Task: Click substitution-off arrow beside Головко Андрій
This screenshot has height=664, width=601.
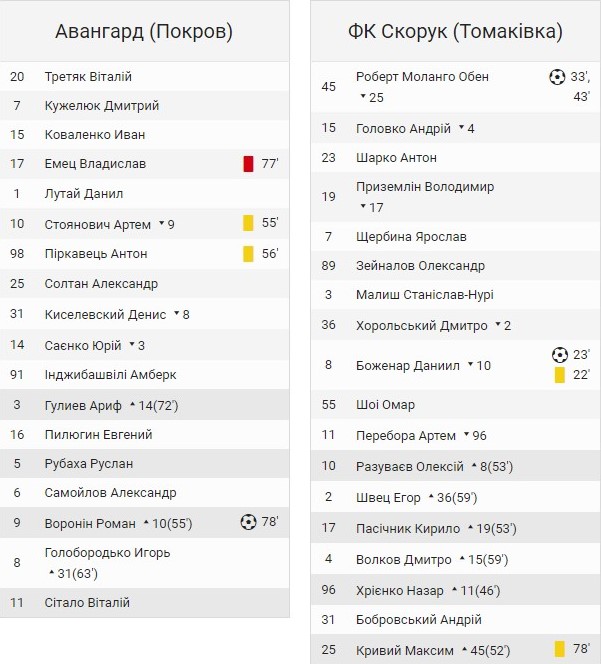Action: click(x=461, y=128)
